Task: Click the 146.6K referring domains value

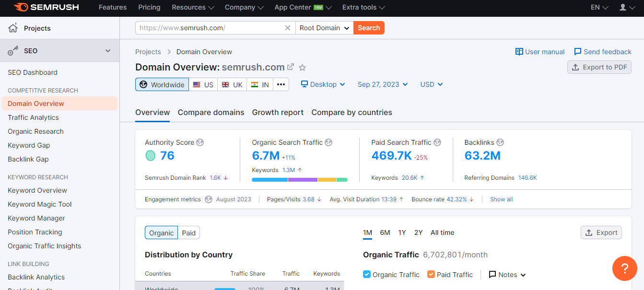Action: coord(527,178)
